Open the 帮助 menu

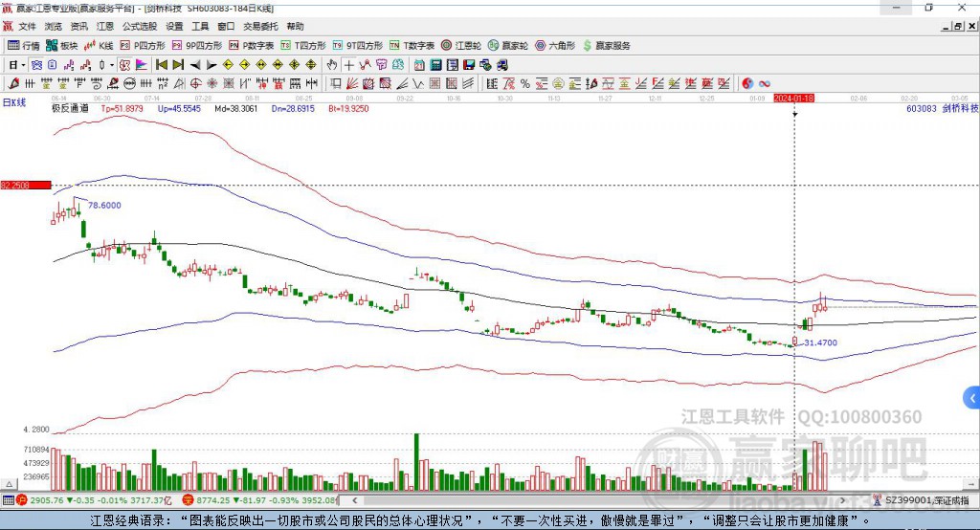point(295,26)
